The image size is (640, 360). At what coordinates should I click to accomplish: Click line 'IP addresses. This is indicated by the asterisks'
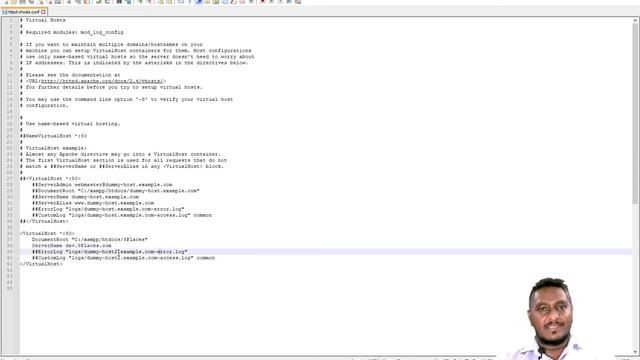(134, 63)
